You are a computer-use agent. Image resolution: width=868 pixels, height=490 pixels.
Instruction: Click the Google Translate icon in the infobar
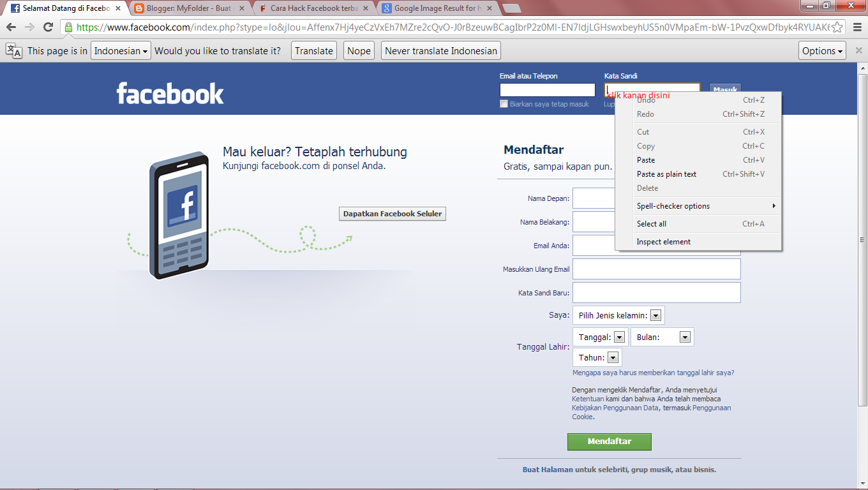point(14,50)
